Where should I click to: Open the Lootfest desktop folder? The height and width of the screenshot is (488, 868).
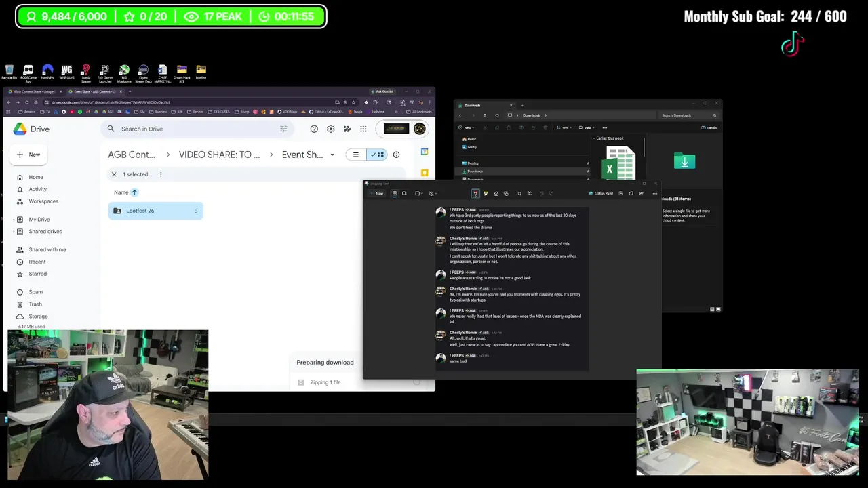pyautogui.click(x=201, y=73)
